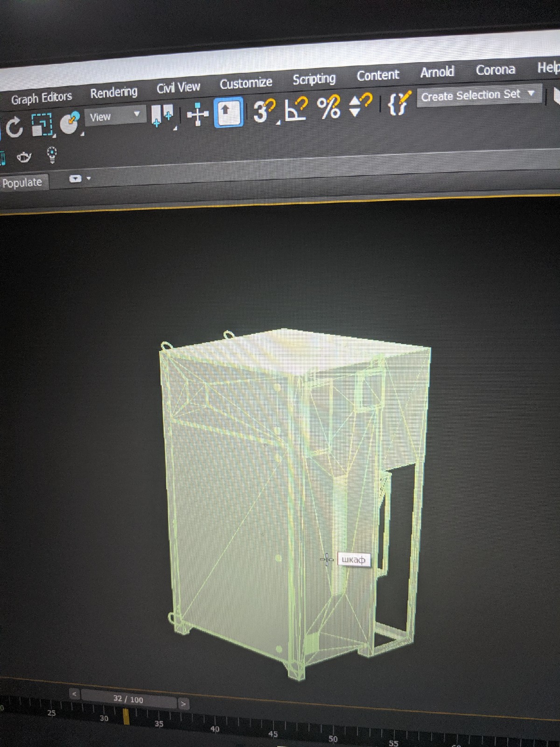The height and width of the screenshot is (747, 560).
Task: Select the Rotate tool icon
Action: pyautogui.click(x=14, y=127)
